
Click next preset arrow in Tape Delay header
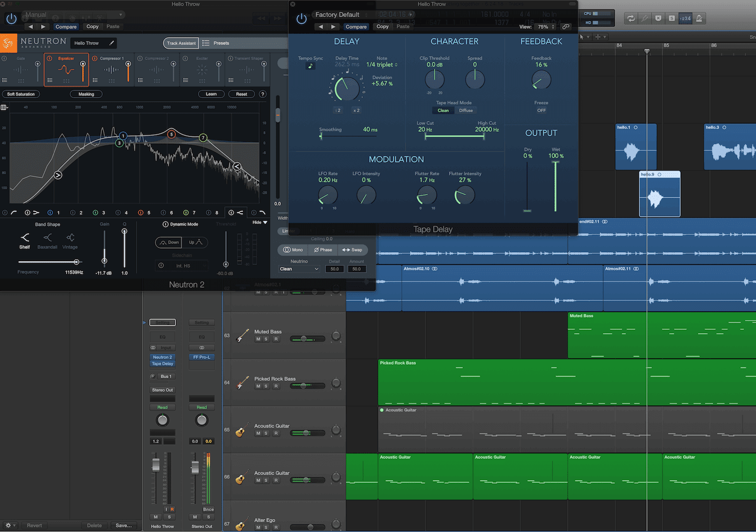click(333, 26)
